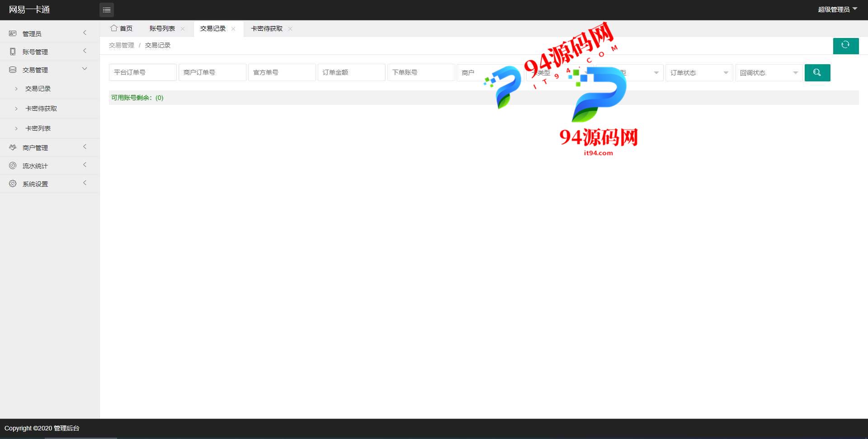Click the 交易管理 database icon
This screenshot has height=439, width=868.
(13, 70)
